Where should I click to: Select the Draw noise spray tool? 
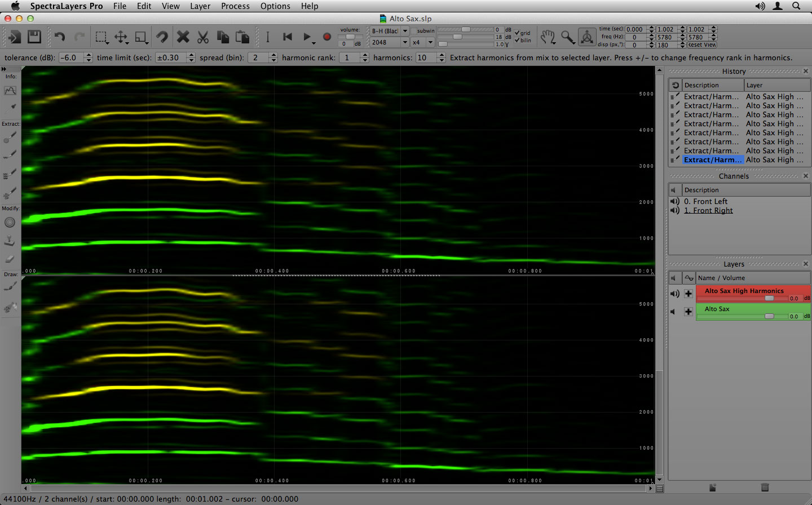pyautogui.click(x=10, y=307)
